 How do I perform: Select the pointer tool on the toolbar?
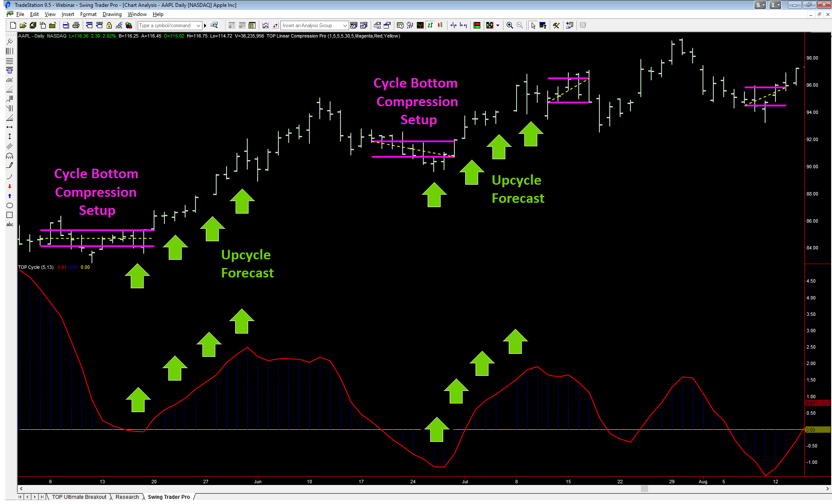(533, 25)
